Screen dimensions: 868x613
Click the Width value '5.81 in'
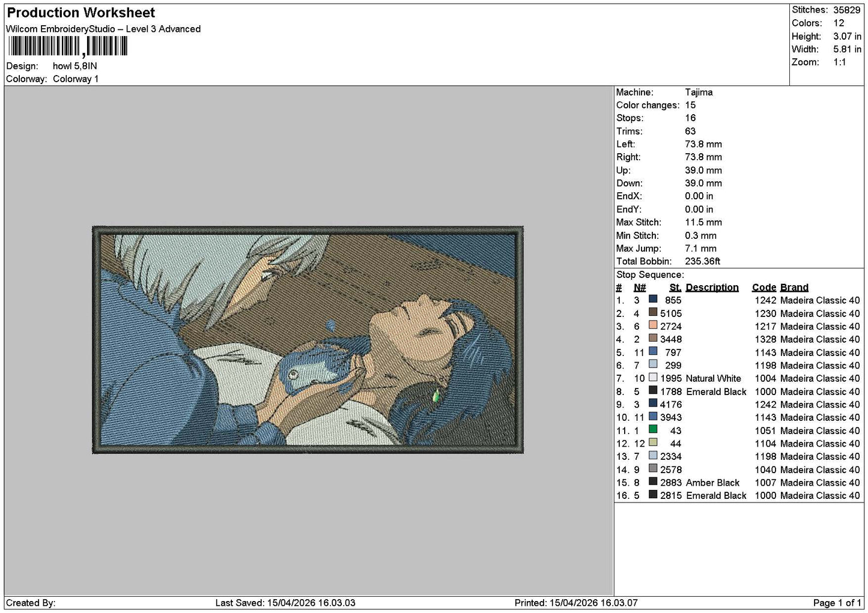coord(847,49)
